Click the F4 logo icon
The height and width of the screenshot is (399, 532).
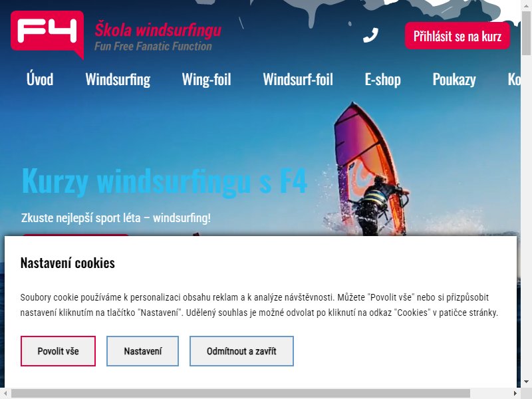click(x=47, y=35)
